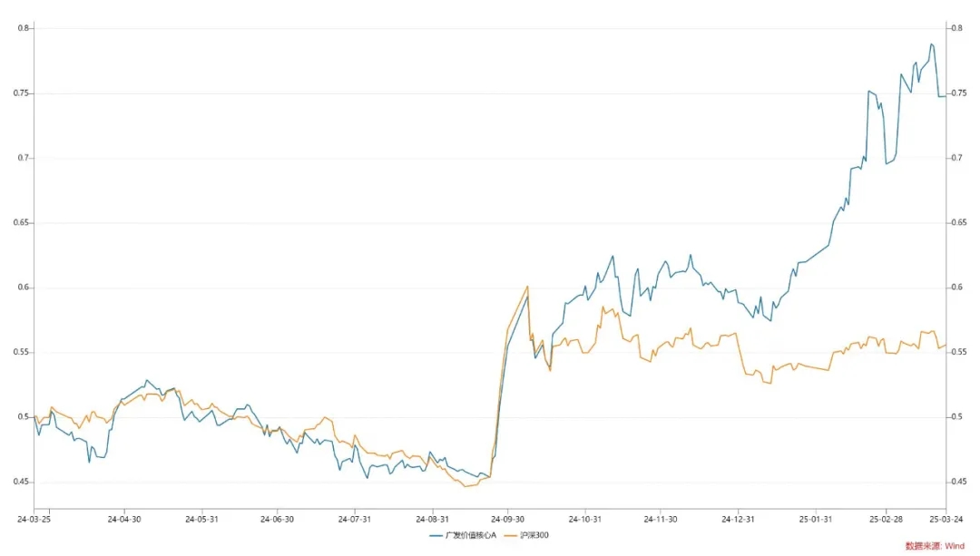Screen dimensions: 980x556
Task: Select the 24-11-30 date tick label
Action: point(661,520)
